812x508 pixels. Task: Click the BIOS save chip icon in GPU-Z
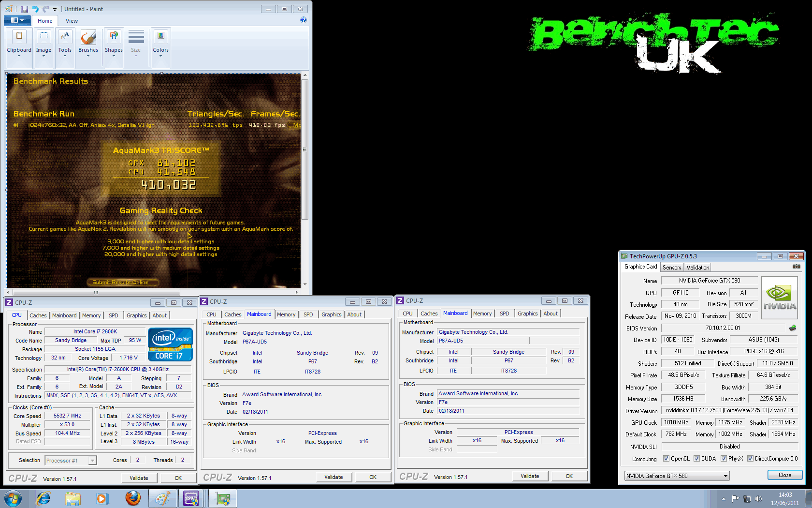[793, 328]
